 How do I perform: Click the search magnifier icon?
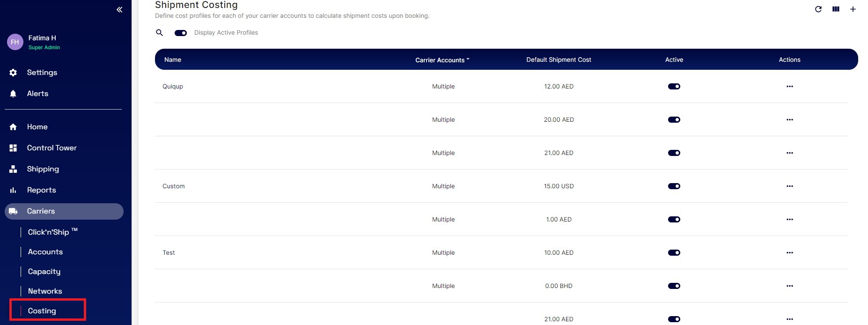click(x=160, y=33)
